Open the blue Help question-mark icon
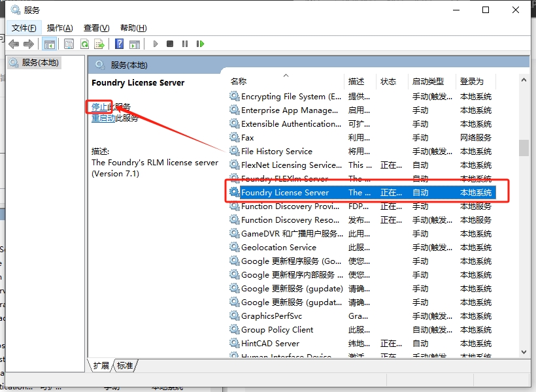Screen dimensions: 536x392 coord(119,44)
